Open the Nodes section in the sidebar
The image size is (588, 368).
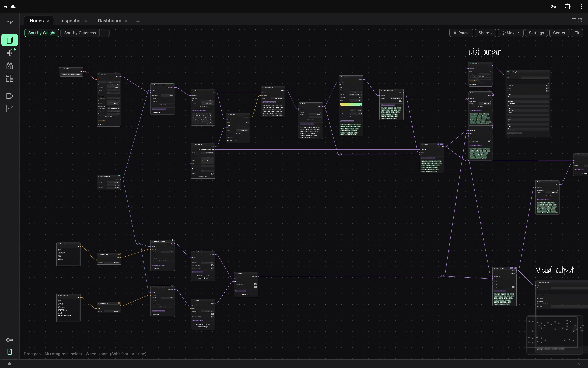[10, 40]
